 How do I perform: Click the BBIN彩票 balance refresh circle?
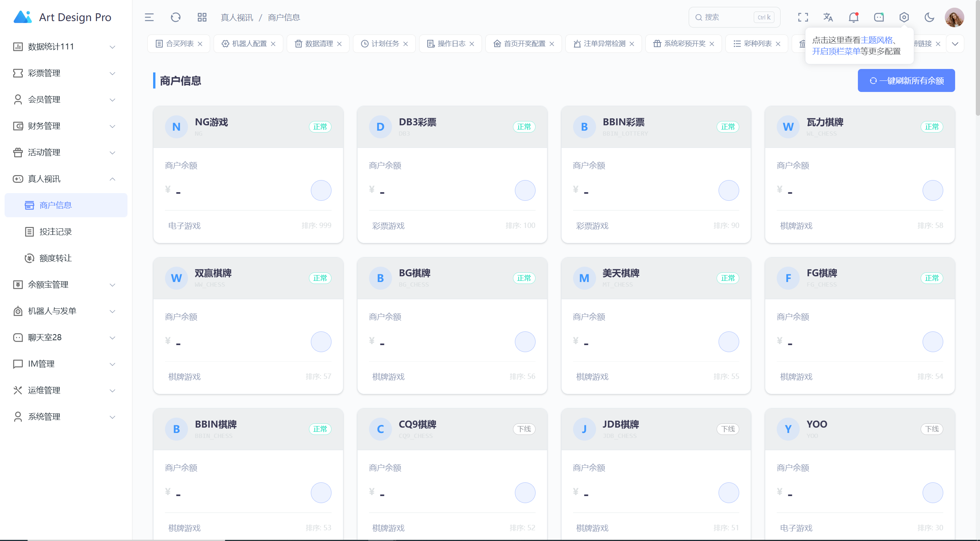728,190
